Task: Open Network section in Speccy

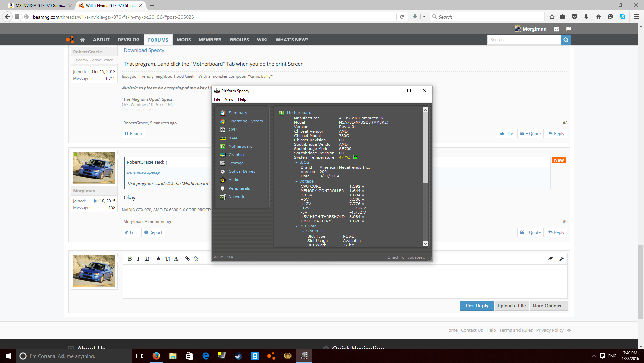Action: point(236,197)
